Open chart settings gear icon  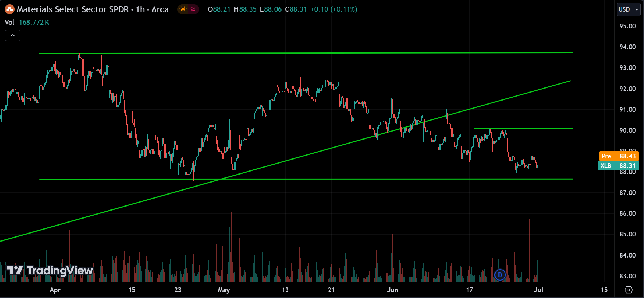[629, 290]
